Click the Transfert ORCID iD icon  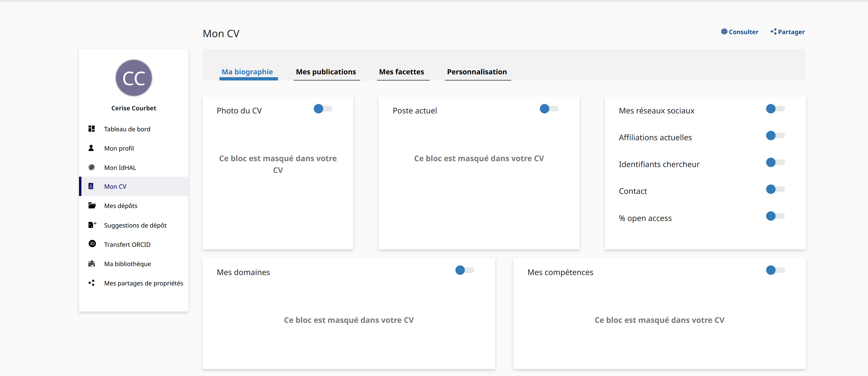92,244
